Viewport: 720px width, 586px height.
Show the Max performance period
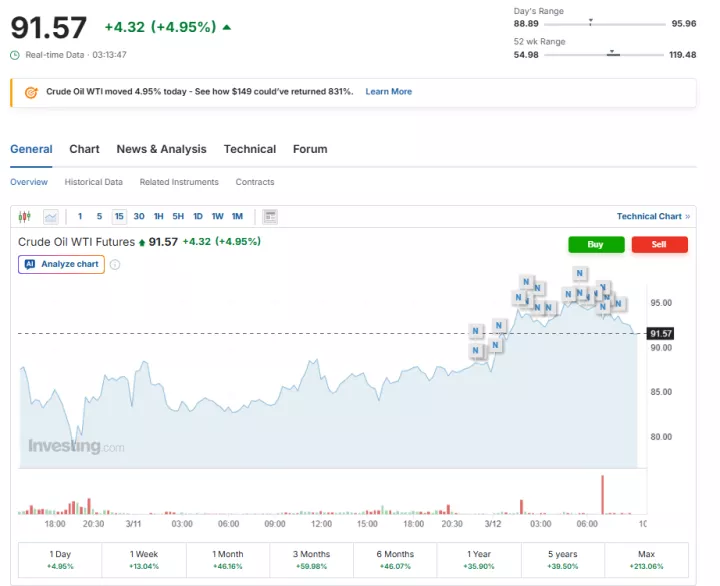pyautogui.click(x=646, y=559)
